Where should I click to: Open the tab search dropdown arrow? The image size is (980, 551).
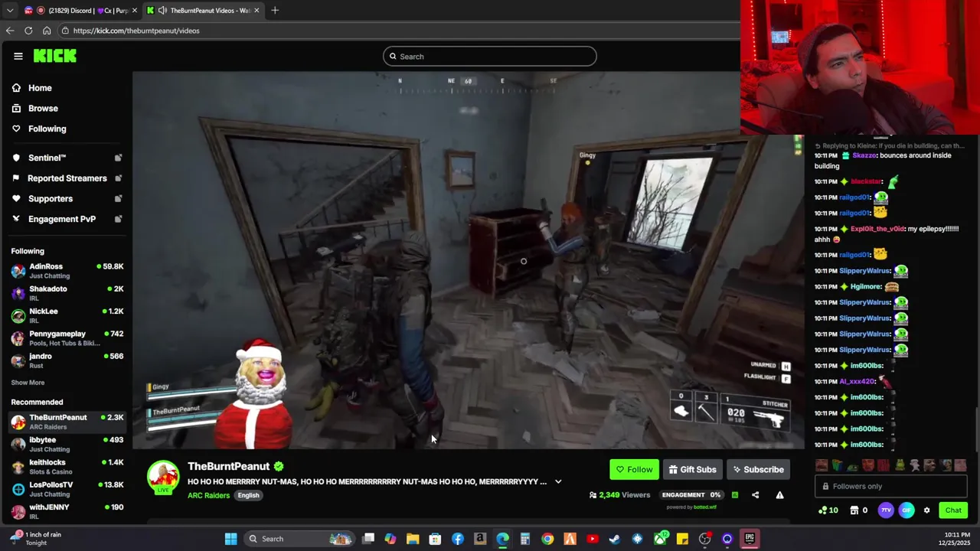click(9, 10)
